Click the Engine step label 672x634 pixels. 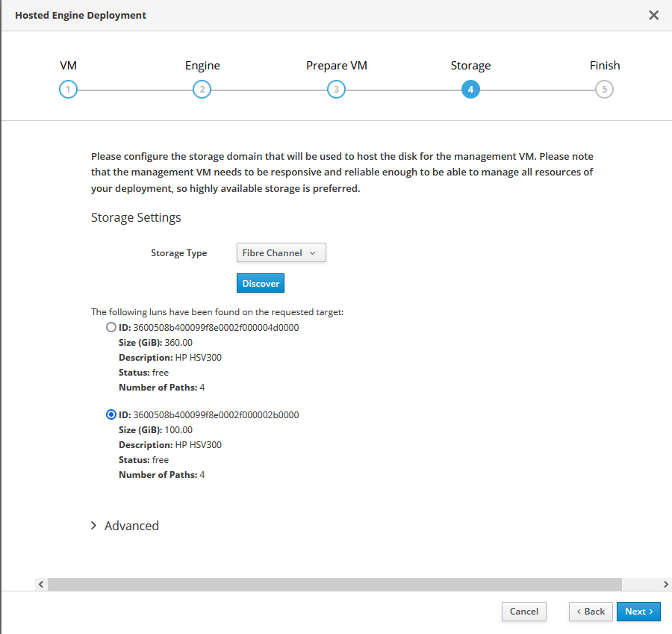pyautogui.click(x=202, y=66)
